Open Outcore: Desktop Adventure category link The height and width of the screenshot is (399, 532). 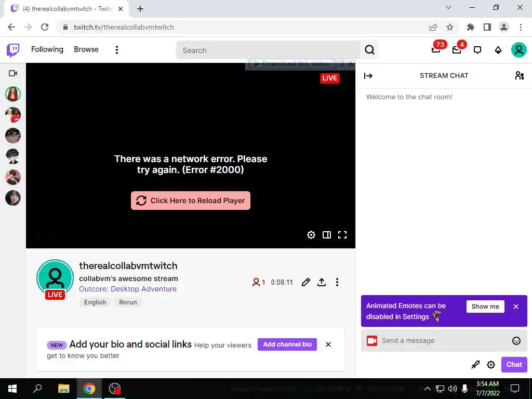coord(128,289)
